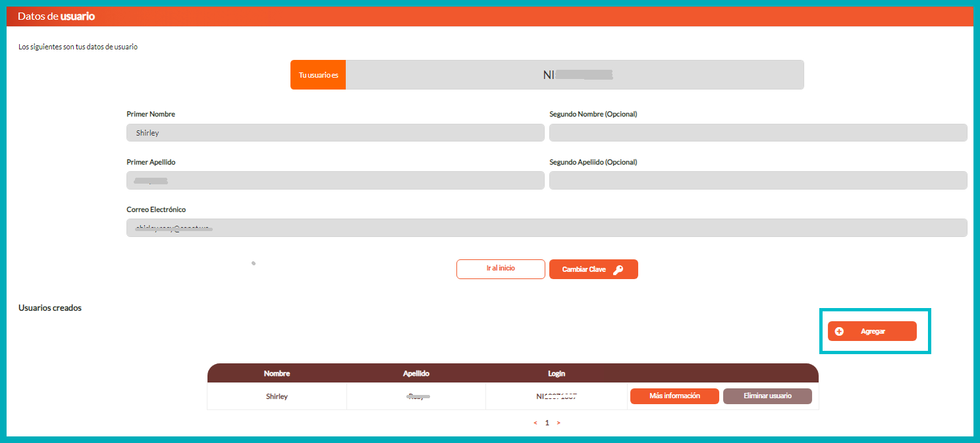The image size is (980, 443).
Task: Click the Datos de usuario header bar
Action: (x=489, y=16)
